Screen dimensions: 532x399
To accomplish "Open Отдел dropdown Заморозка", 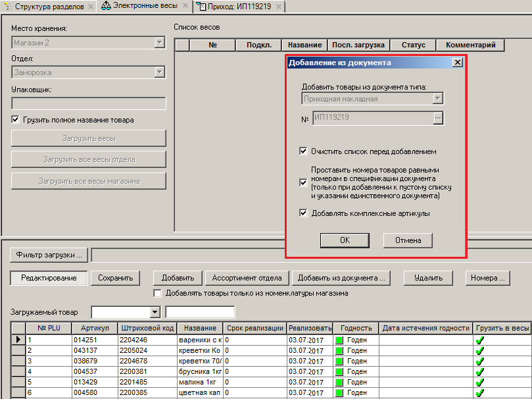I will (x=159, y=72).
